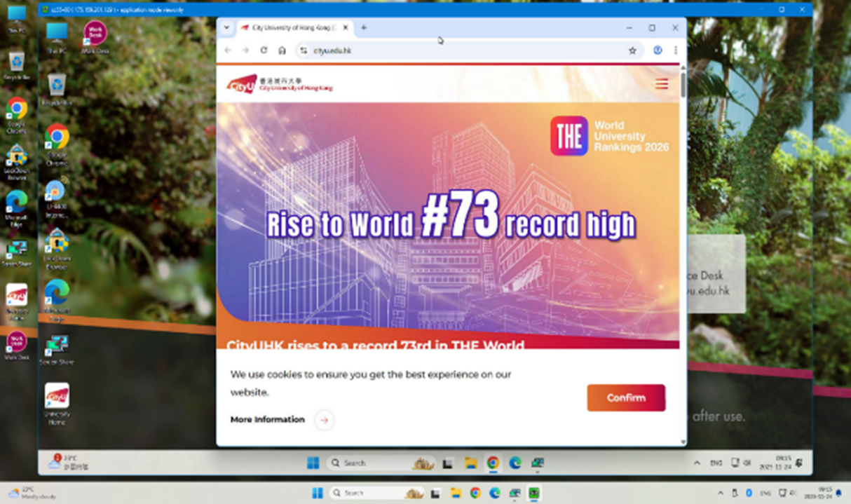The width and height of the screenshot is (851, 504).
Task: Select Recycle Bin on the remote session desktop
Action: point(57,89)
